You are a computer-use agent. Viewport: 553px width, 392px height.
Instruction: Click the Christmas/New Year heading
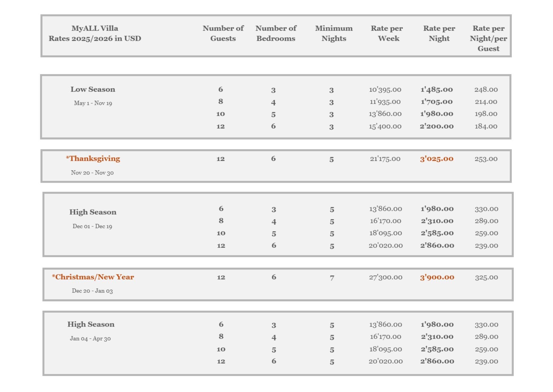click(93, 277)
